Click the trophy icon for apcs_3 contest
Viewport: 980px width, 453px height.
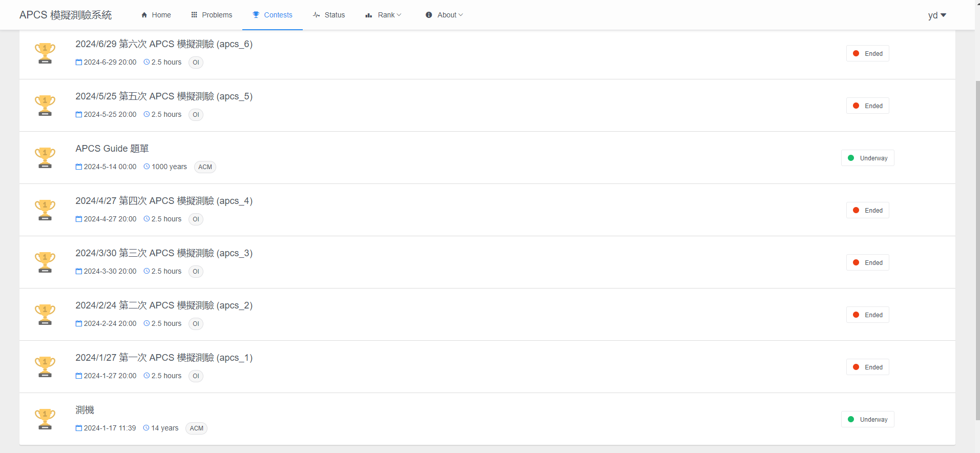[x=45, y=262]
